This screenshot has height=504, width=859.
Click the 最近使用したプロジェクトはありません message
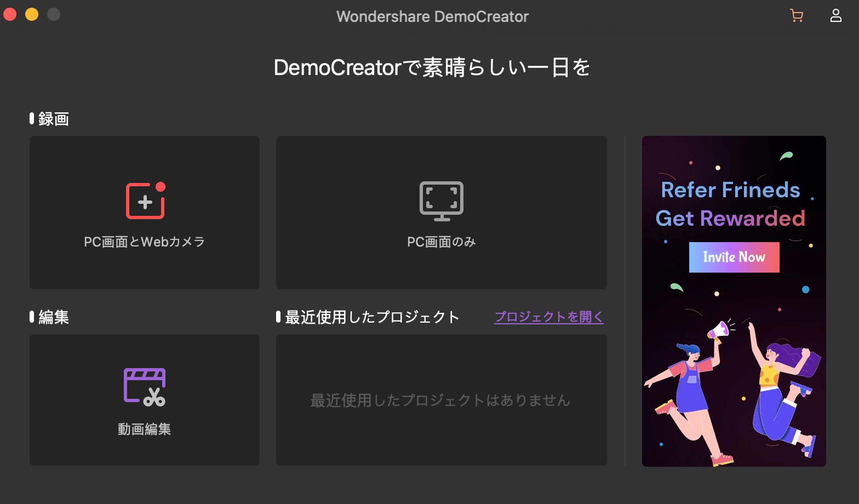pos(440,400)
